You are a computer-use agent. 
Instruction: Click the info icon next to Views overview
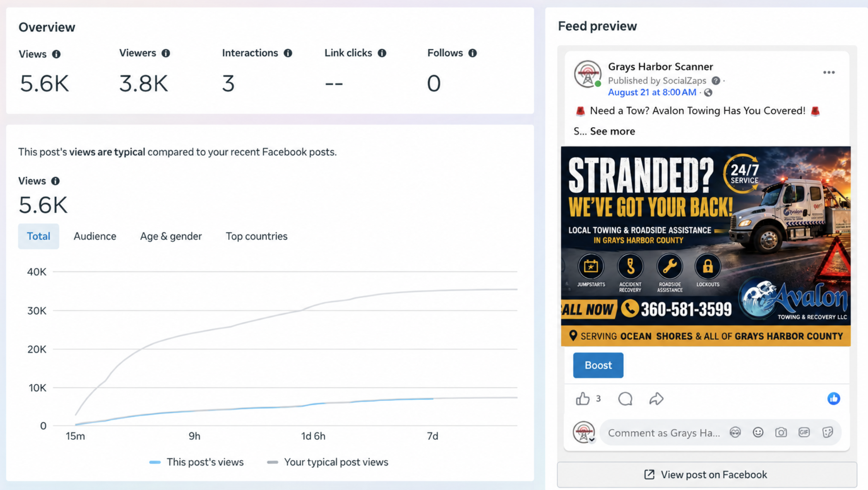point(56,54)
